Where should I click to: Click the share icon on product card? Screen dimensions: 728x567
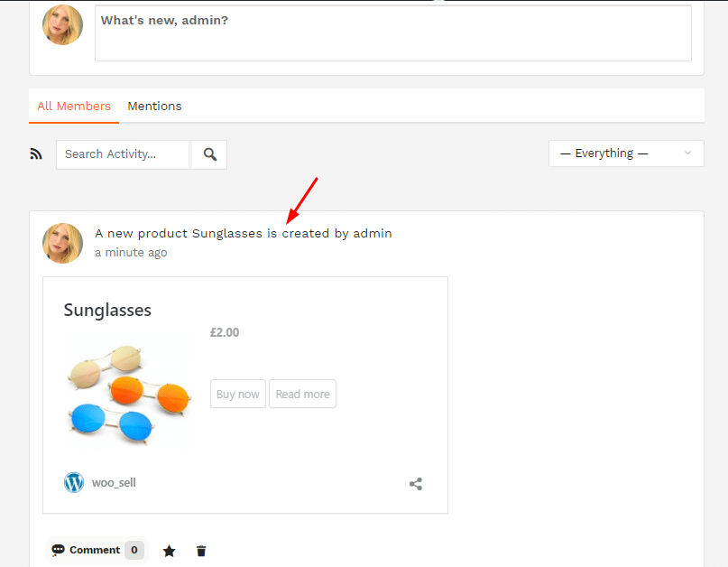coord(416,484)
